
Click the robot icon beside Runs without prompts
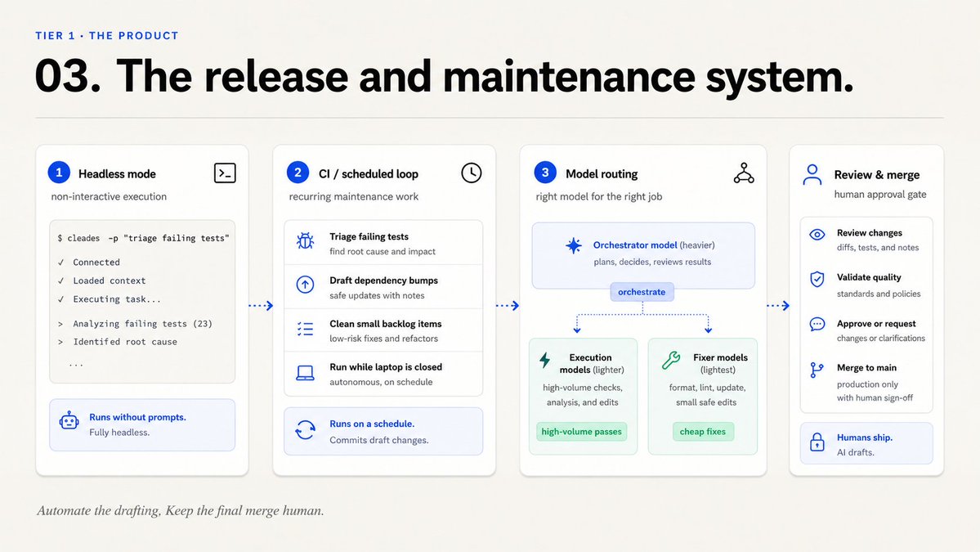[69, 421]
